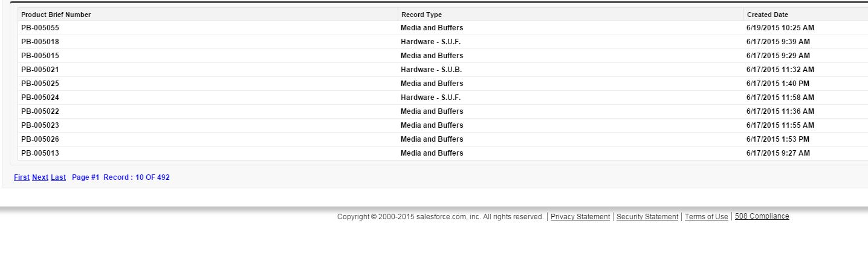Image resolution: width=868 pixels, height=261 pixels.
Task: Open the Security Statement link
Action: tap(647, 217)
